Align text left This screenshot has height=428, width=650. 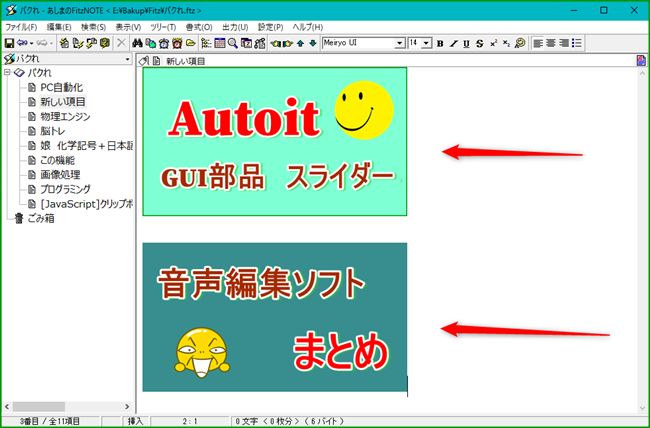point(538,43)
